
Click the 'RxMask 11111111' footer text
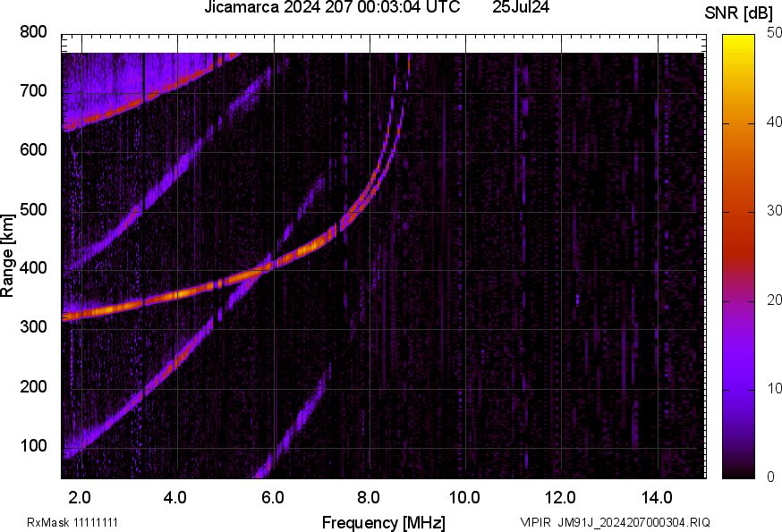click(x=72, y=522)
